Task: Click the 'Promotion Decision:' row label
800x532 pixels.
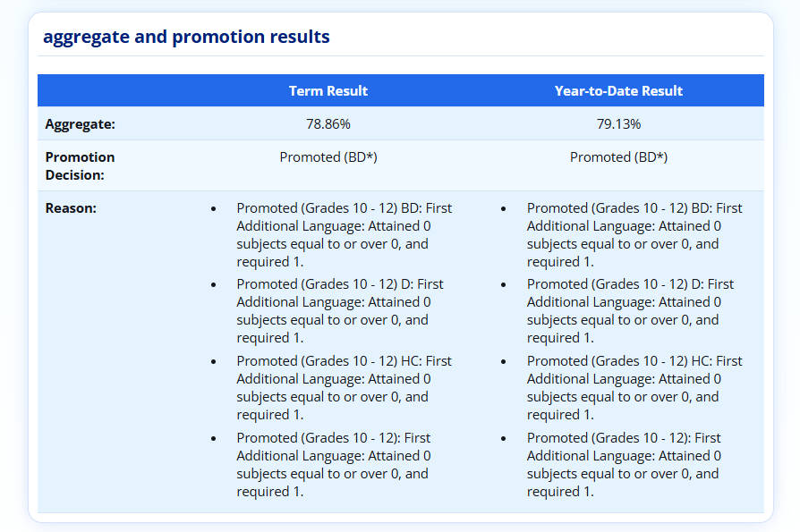Action: (80, 165)
